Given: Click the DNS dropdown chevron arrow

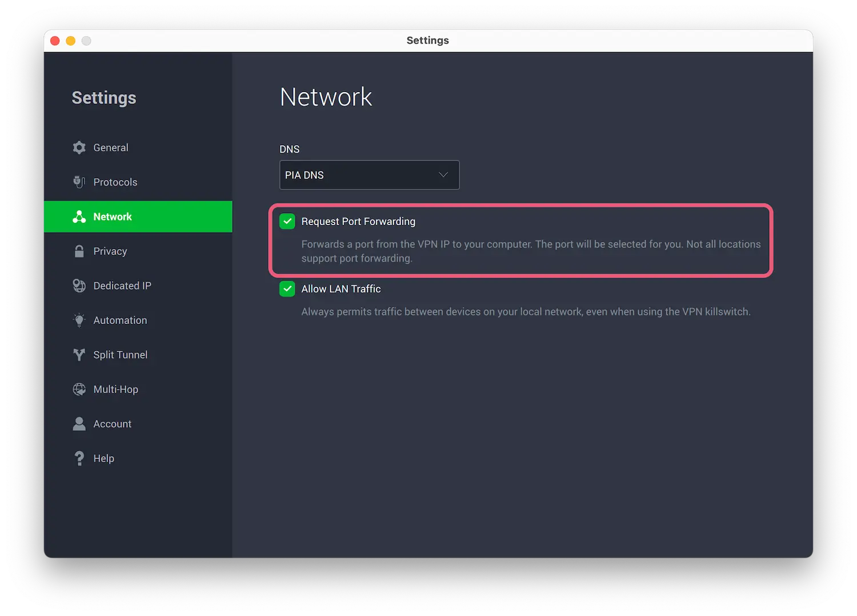Looking at the screenshot, I should 443,175.
